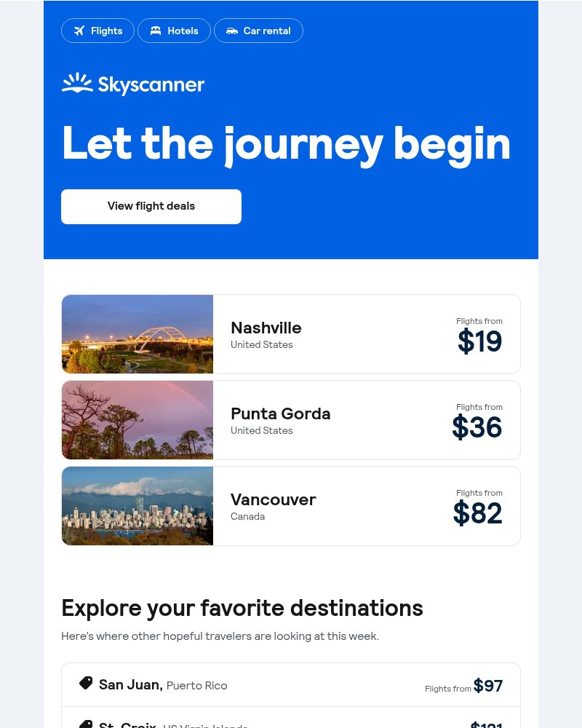Screen dimensions: 582x728
Task: Click the $19 Nashville flight price
Action: pos(480,341)
